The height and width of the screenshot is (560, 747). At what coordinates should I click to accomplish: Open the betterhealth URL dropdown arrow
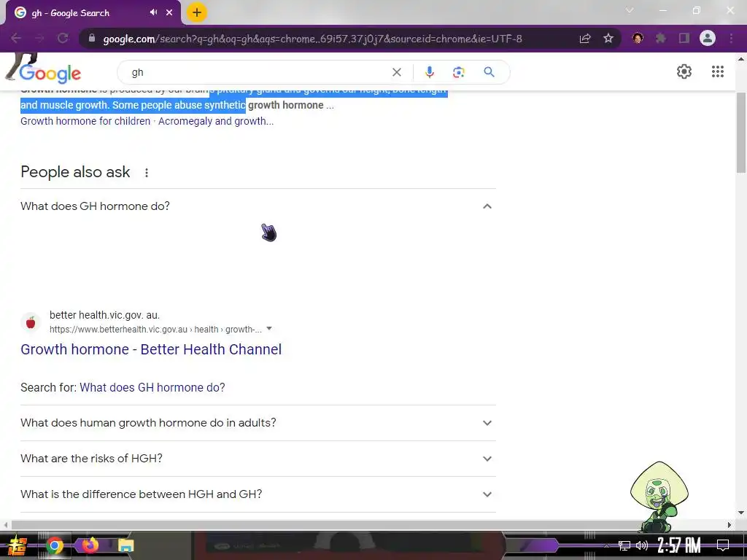(269, 329)
